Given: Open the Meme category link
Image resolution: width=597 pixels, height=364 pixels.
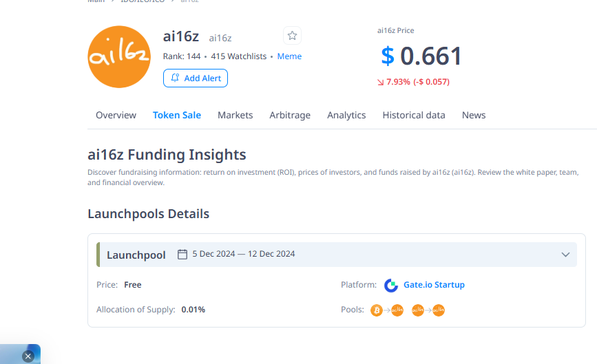Looking at the screenshot, I should pyautogui.click(x=289, y=56).
